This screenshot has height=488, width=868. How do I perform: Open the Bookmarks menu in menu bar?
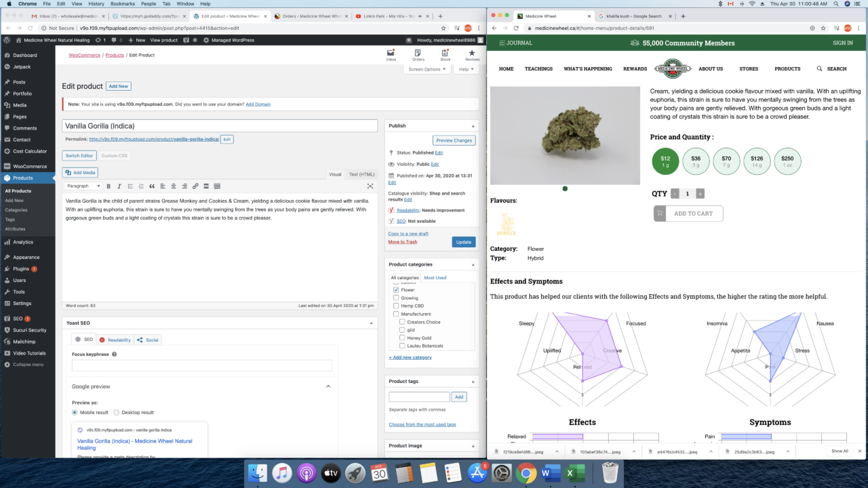pos(123,3)
